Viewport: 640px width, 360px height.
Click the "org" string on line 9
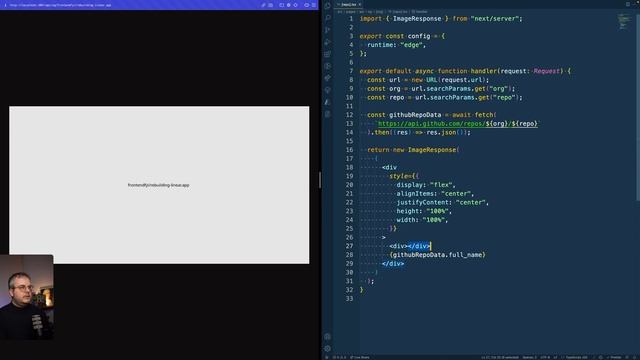[x=499, y=89]
